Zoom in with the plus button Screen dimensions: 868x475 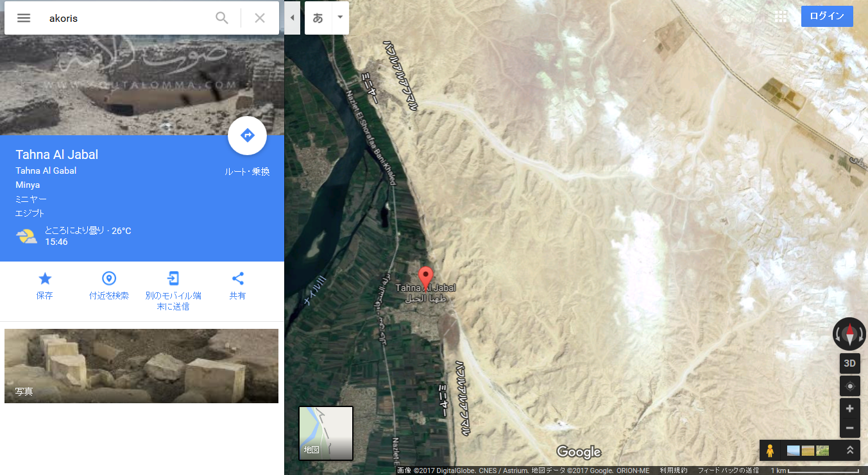(849, 408)
